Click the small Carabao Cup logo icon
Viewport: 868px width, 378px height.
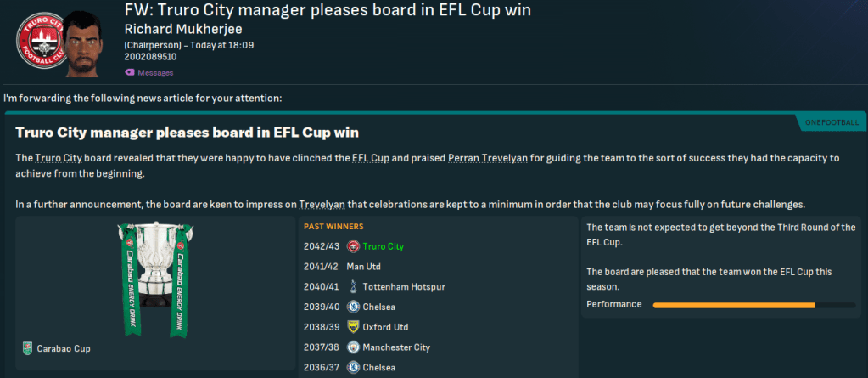[29, 348]
